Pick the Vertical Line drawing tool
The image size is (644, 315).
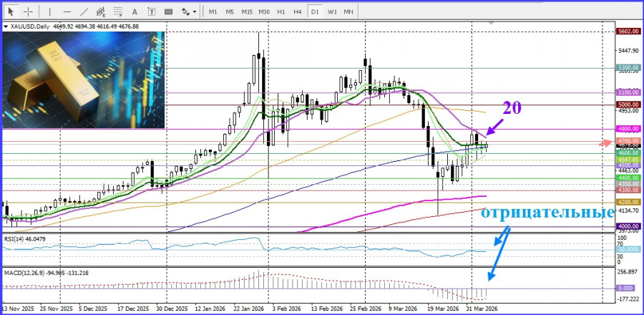[x=50, y=11]
